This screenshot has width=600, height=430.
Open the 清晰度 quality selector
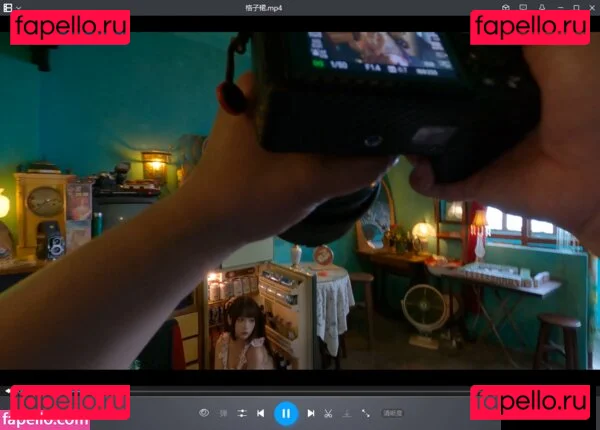pos(393,412)
